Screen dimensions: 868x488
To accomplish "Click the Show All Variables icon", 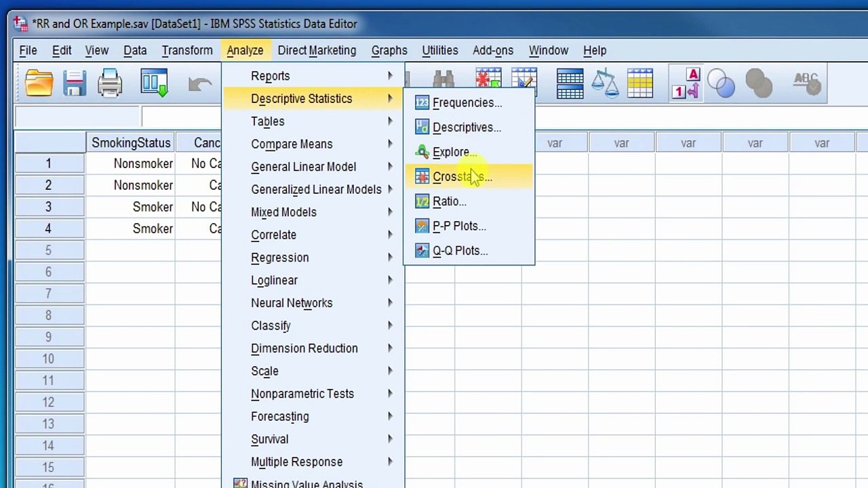I will point(759,83).
